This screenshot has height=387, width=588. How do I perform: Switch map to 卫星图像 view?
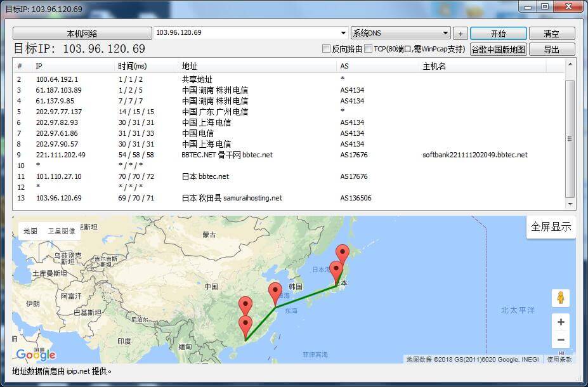(61, 231)
